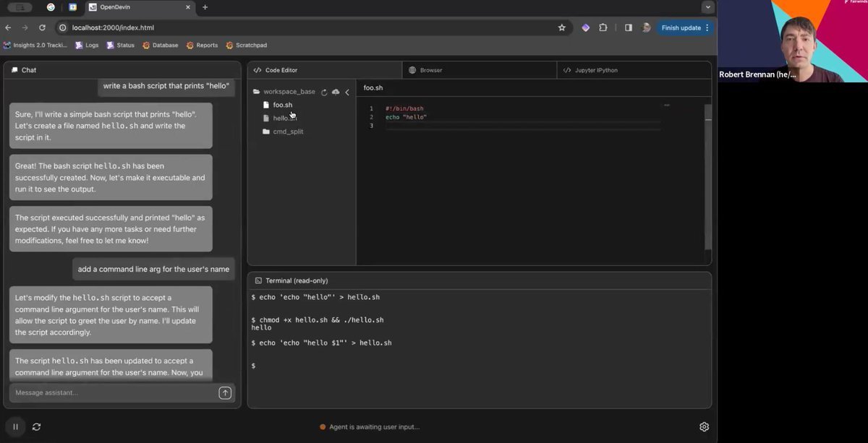Viewport: 868px width, 443px height.
Task: Open the hello.sh file
Action: tap(284, 119)
